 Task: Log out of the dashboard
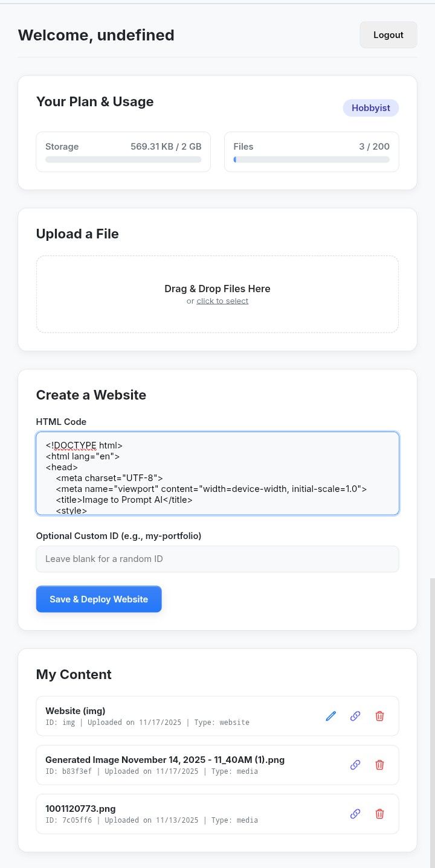[x=388, y=34]
